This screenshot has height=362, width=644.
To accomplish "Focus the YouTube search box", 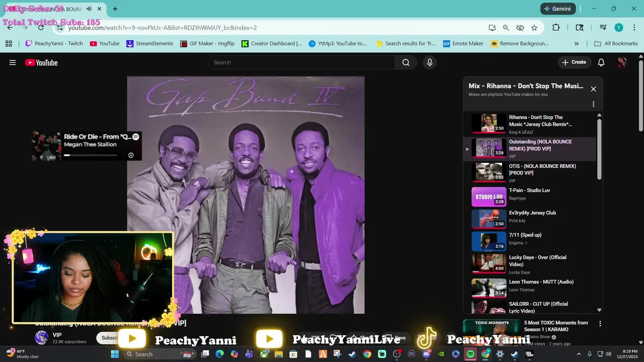I will click(302, 62).
